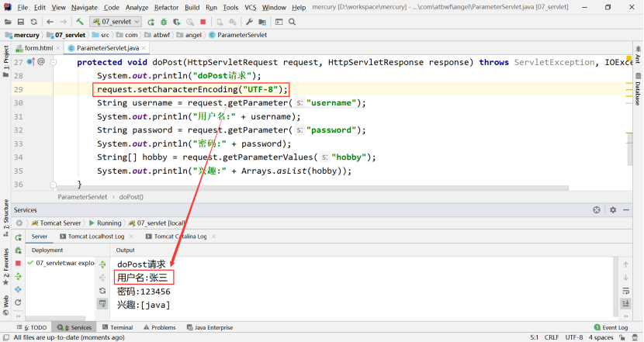The width and height of the screenshot is (644, 342).
Task: Close the Tomcat Localhost Log tab
Action: [131, 237]
